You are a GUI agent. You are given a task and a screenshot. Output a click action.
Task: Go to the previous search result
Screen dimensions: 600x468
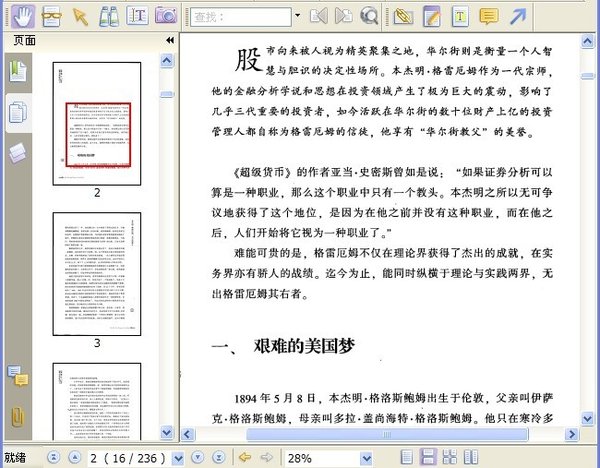coord(319,16)
